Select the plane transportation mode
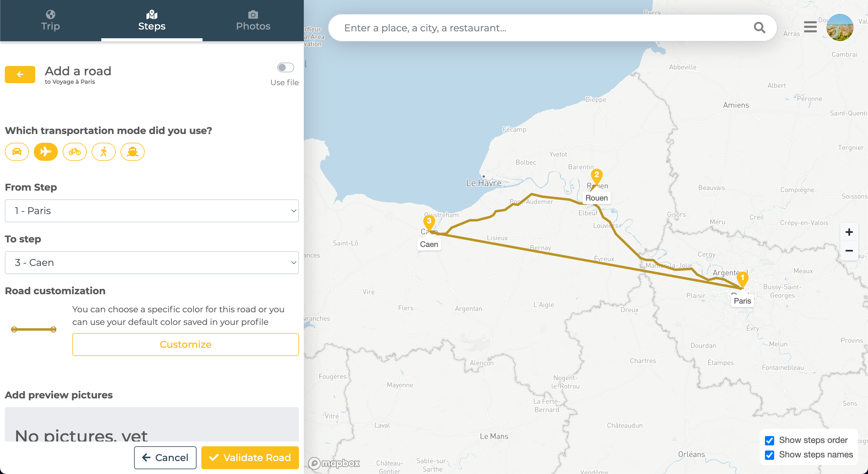 46,152
